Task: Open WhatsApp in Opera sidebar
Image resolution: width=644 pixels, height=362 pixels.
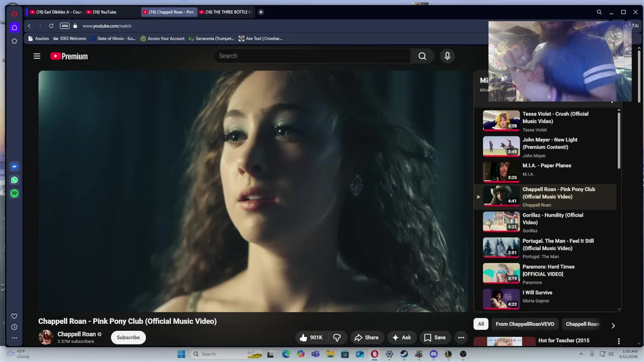Action: pyautogui.click(x=15, y=180)
